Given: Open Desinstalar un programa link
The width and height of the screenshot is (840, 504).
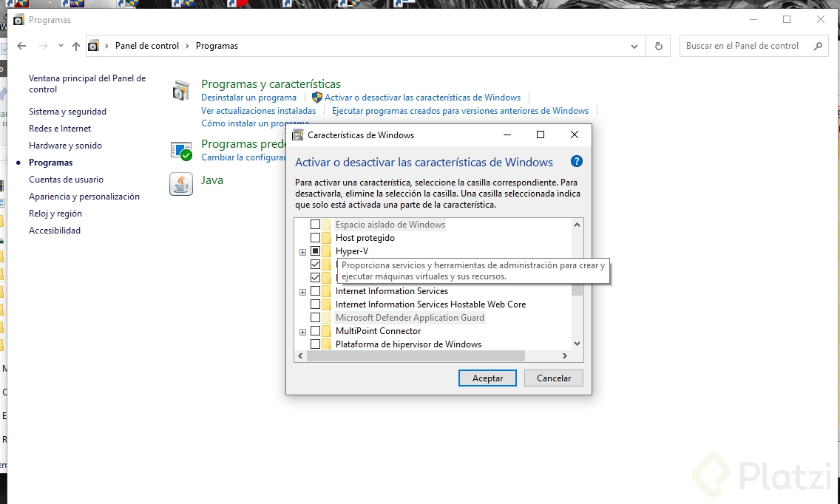Looking at the screenshot, I should point(248,98).
